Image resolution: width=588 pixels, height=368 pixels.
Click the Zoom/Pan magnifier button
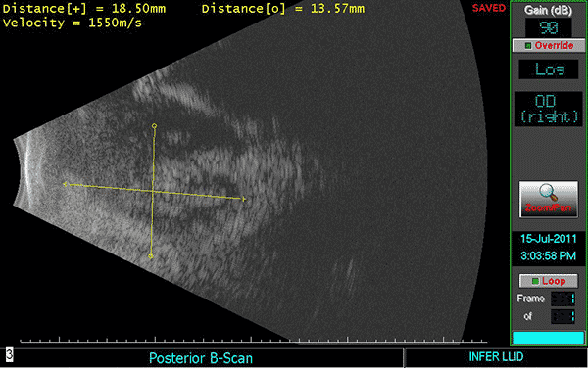[x=548, y=200]
